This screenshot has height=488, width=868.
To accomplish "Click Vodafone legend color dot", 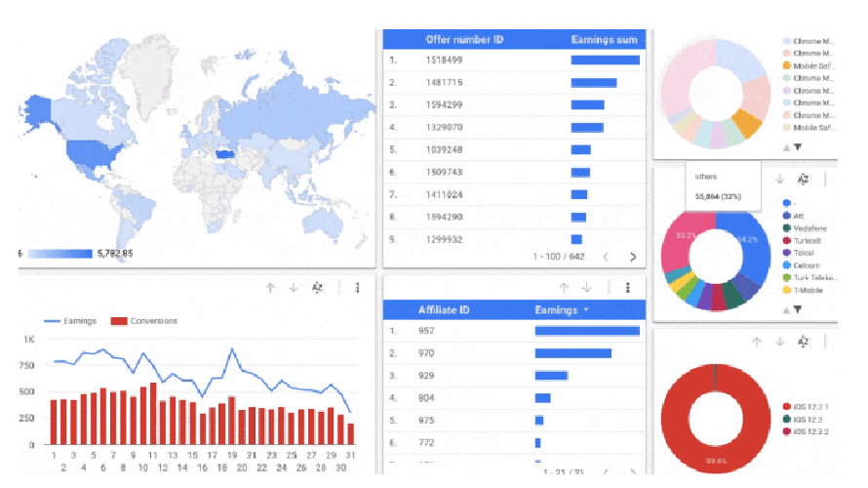I will [x=787, y=227].
